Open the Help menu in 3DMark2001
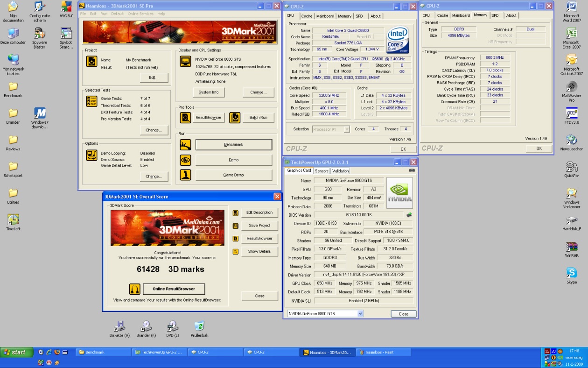Screen dimensions: 588x368 [x=161, y=14]
